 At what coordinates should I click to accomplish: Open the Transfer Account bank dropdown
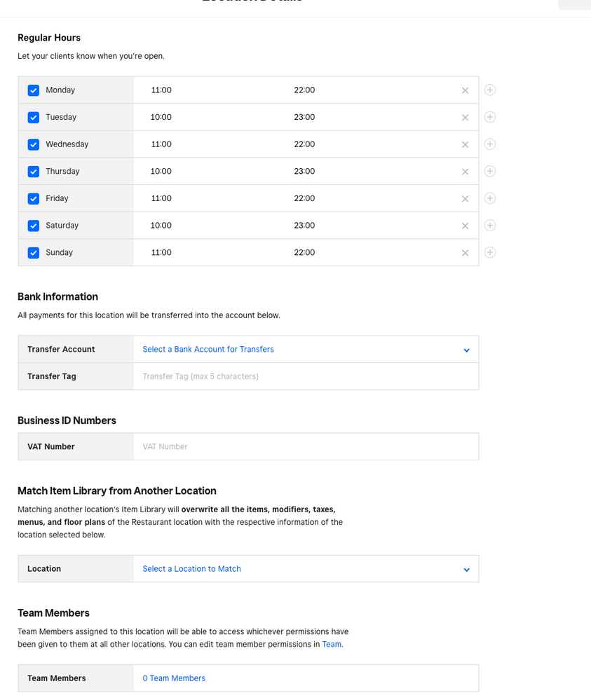click(x=306, y=350)
